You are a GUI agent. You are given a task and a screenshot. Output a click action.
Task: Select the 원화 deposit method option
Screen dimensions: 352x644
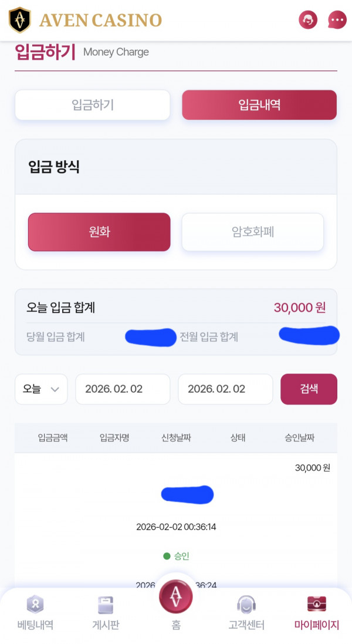coord(99,232)
